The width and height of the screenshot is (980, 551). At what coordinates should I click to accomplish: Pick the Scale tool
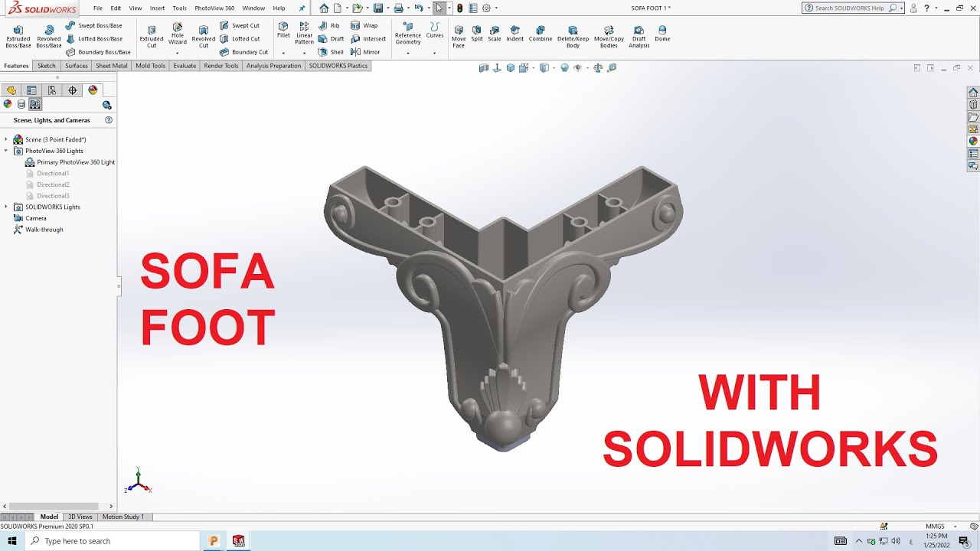coord(495,33)
